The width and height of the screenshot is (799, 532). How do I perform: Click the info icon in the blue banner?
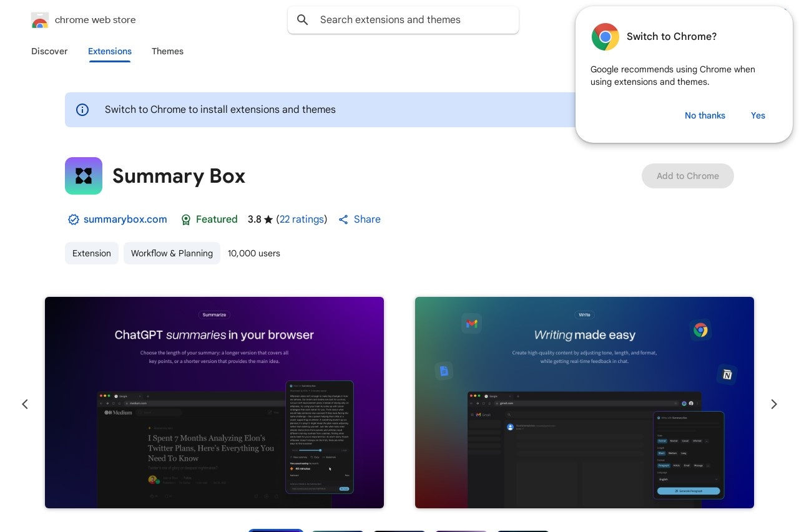82,110
